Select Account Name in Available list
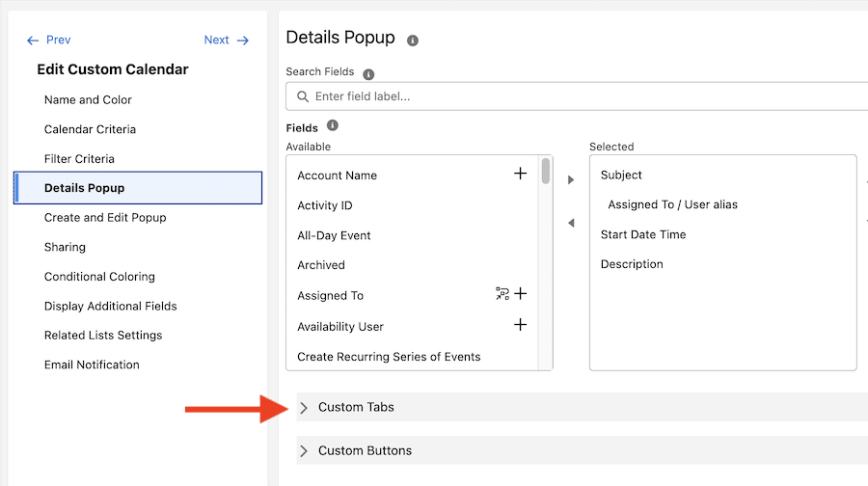The width and height of the screenshot is (868, 486). pos(338,175)
